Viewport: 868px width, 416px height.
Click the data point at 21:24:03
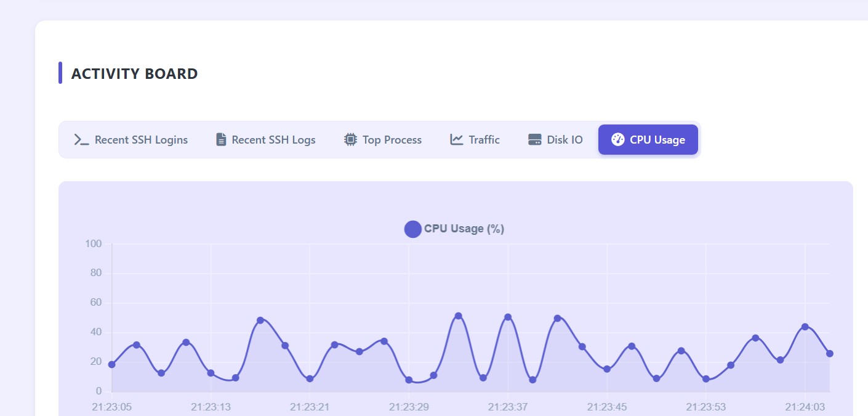pyautogui.click(x=805, y=327)
